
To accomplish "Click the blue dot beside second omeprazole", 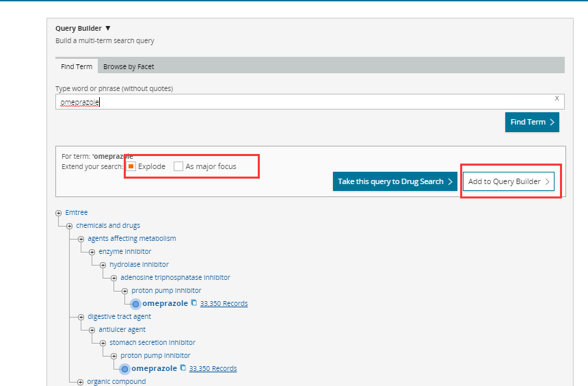I will click(x=124, y=369).
